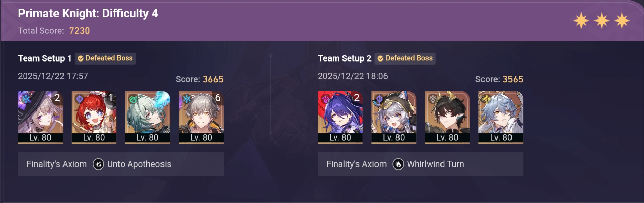Image resolution: width=644 pixels, height=203 pixels.
Task: Select the purple-haired character on red background
Action: pyautogui.click(x=340, y=117)
